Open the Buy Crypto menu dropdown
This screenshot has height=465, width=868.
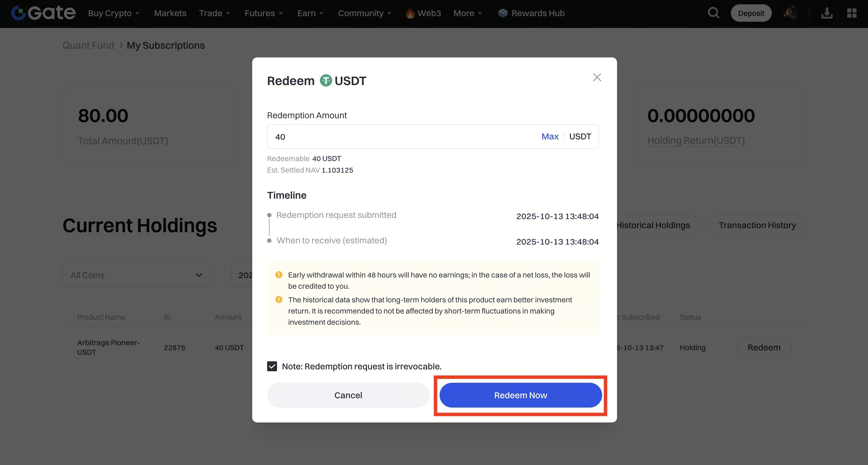[114, 13]
